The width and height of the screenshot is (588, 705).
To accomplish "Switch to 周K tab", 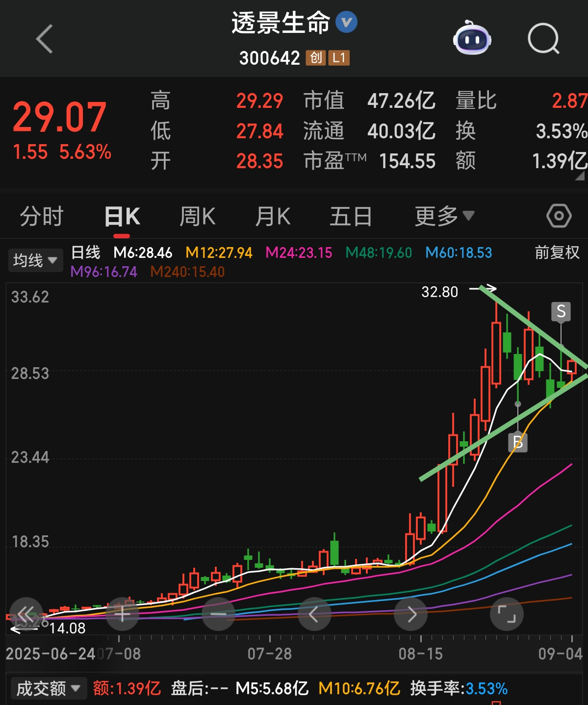I will (x=198, y=216).
